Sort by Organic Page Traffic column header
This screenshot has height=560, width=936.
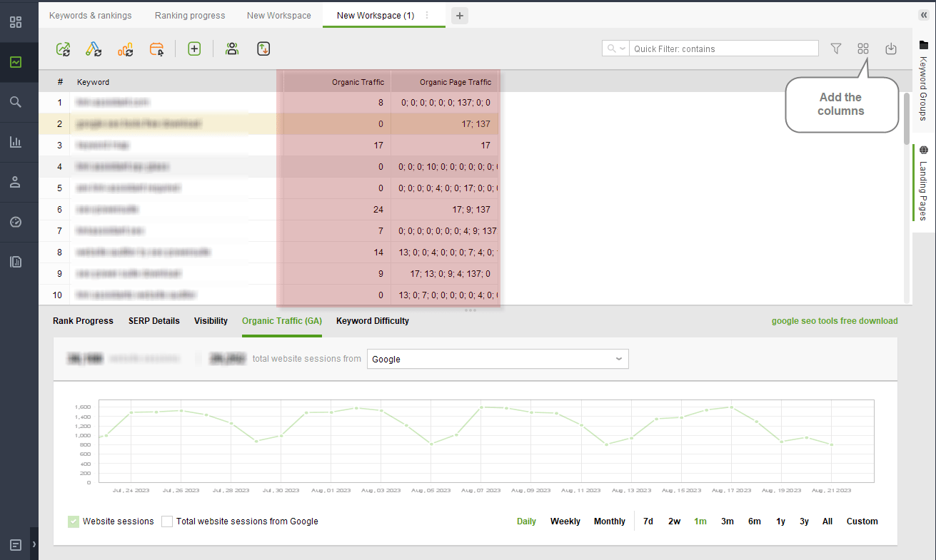[x=444, y=82]
